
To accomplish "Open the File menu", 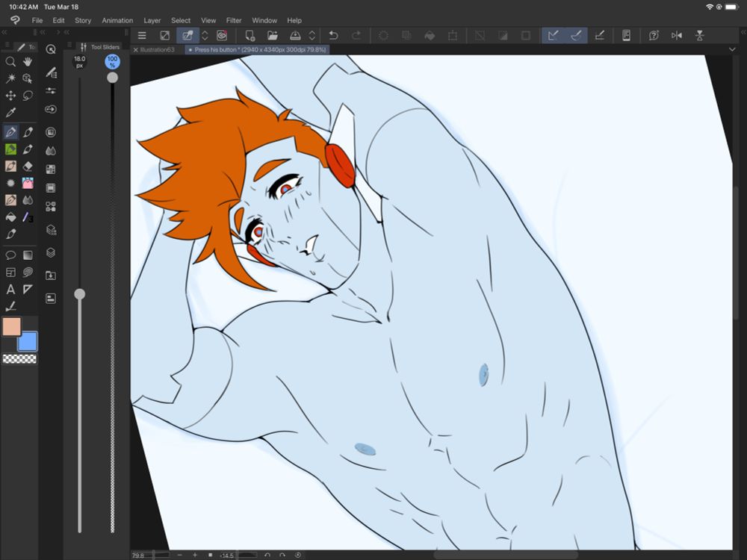I will point(37,20).
